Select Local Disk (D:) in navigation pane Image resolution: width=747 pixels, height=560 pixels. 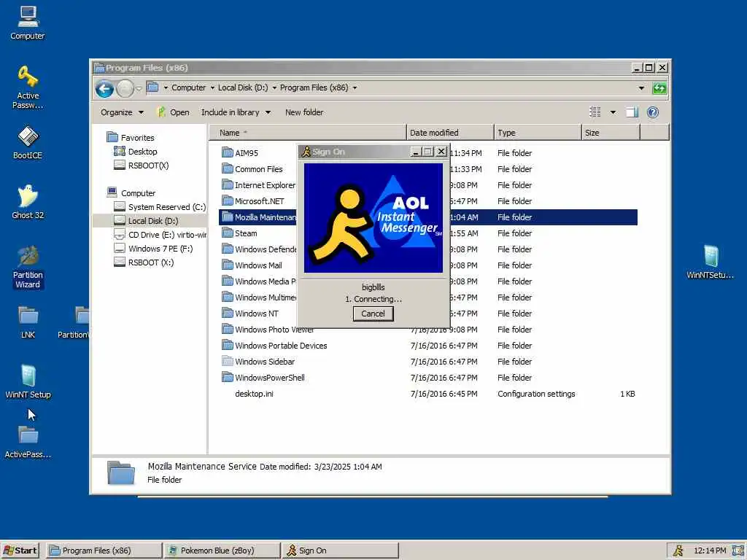146,221
